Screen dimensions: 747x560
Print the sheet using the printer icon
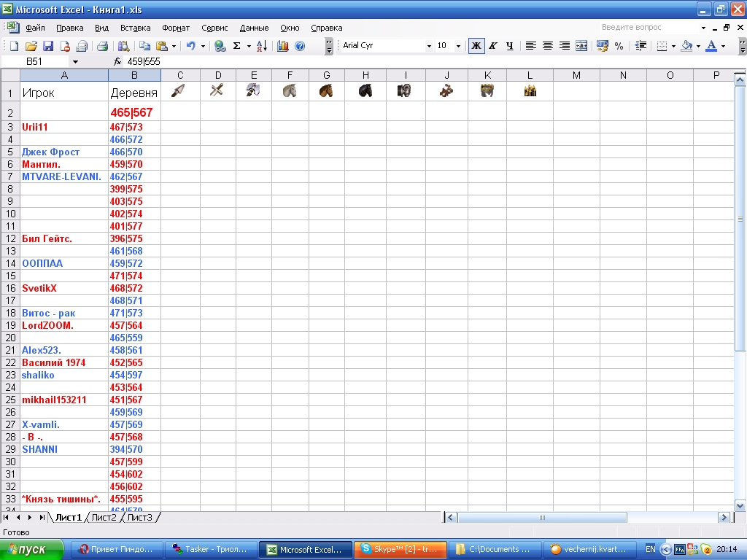[102, 46]
